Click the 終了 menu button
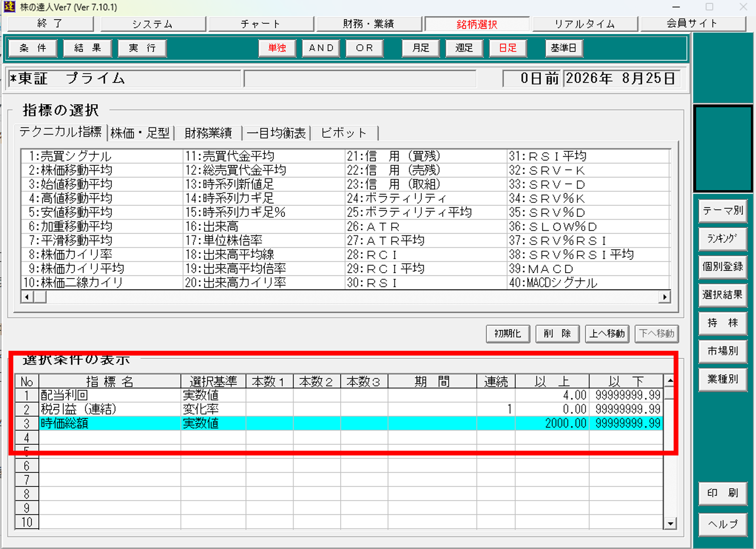 (51, 24)
